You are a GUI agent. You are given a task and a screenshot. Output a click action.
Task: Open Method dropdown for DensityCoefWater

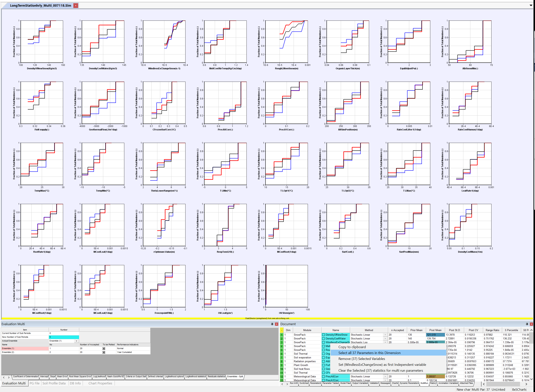coord(385,339)
